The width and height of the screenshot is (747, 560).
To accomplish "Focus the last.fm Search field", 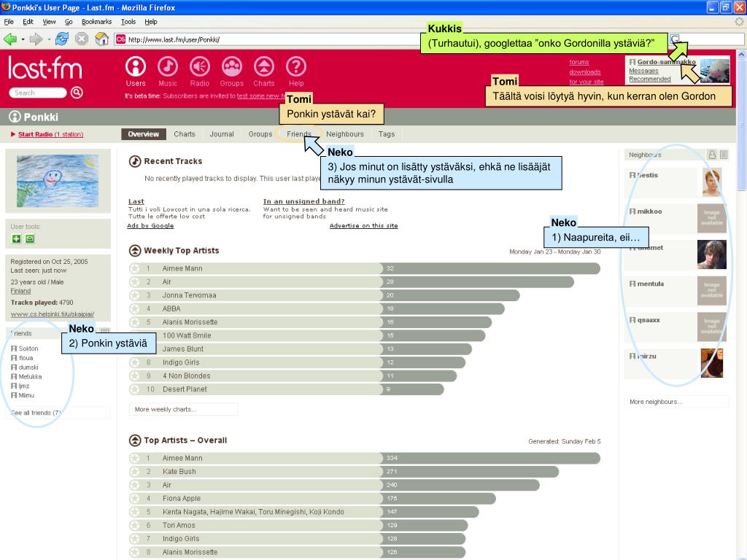I will click(38, 93).
